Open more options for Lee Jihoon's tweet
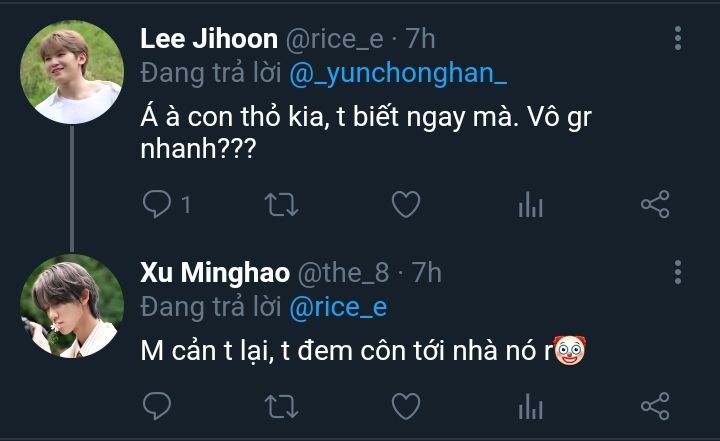 click(x=678, y=39)
